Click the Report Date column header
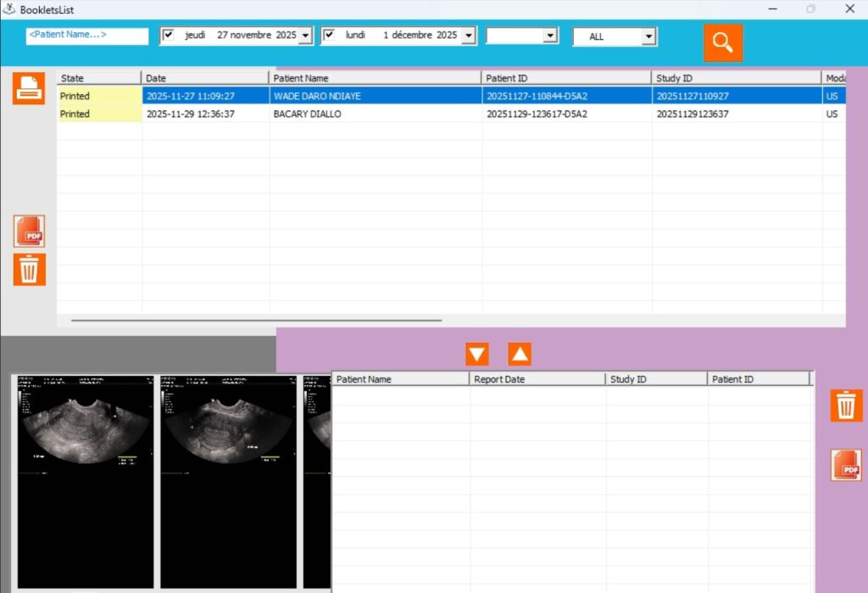The image size is (868, 593). [x=537, y=379]
